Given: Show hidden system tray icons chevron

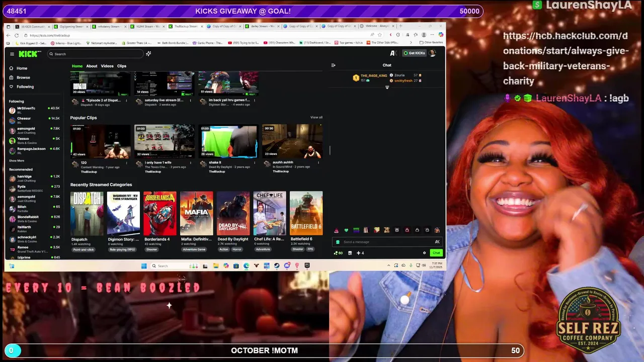Looking at the screenshot, I should point(388,266).
